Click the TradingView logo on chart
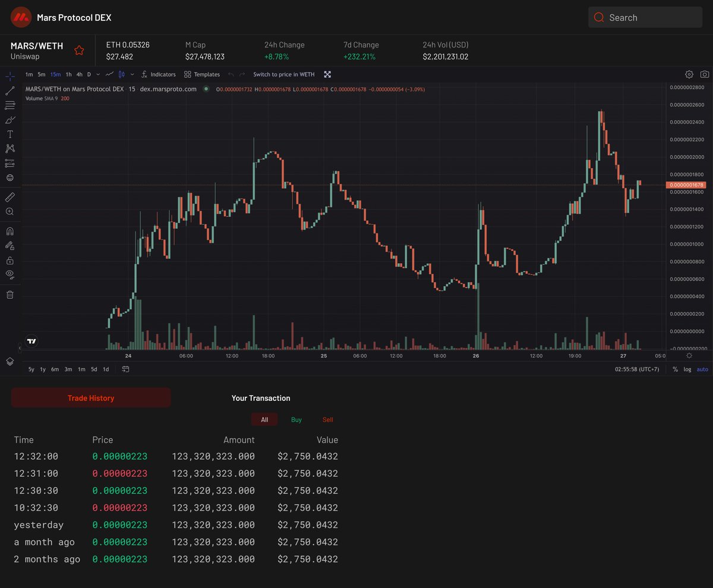The height and width of the screenshot is (588, 713). tap(31, 342)
